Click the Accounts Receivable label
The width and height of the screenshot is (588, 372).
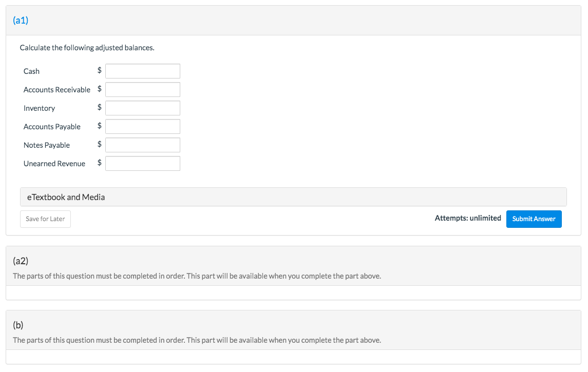(57, 89)
